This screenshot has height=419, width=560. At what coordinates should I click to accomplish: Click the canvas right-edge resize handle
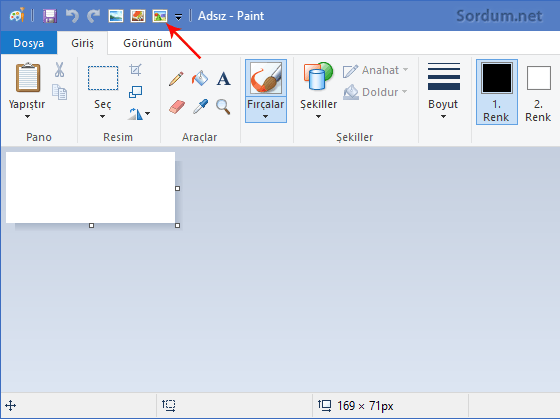pyautogui.click(x=178, y=188)
